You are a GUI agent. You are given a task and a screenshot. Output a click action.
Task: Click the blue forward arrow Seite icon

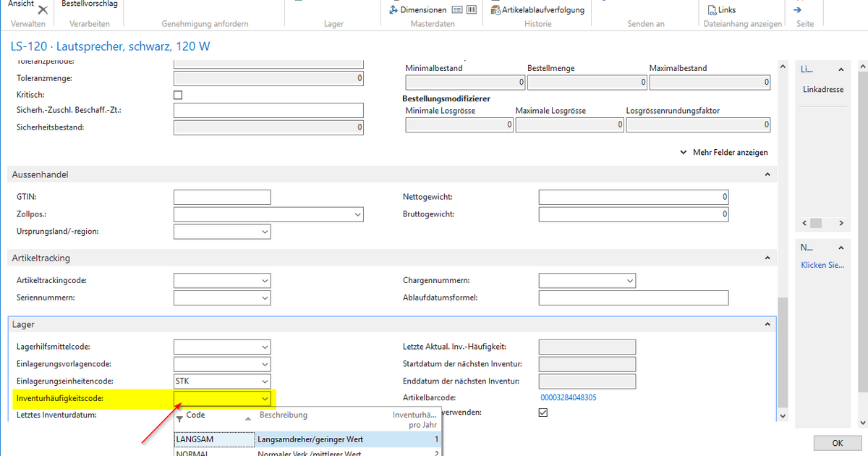[798, 9]
